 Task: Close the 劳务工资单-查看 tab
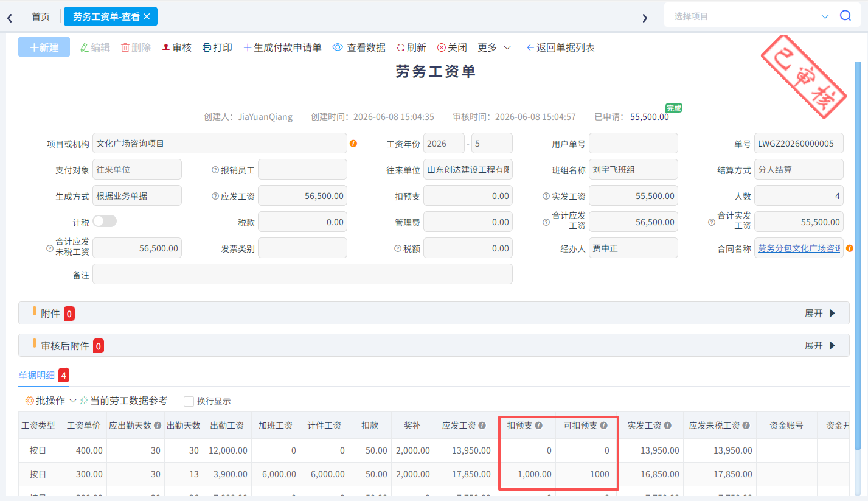(147, 16)
